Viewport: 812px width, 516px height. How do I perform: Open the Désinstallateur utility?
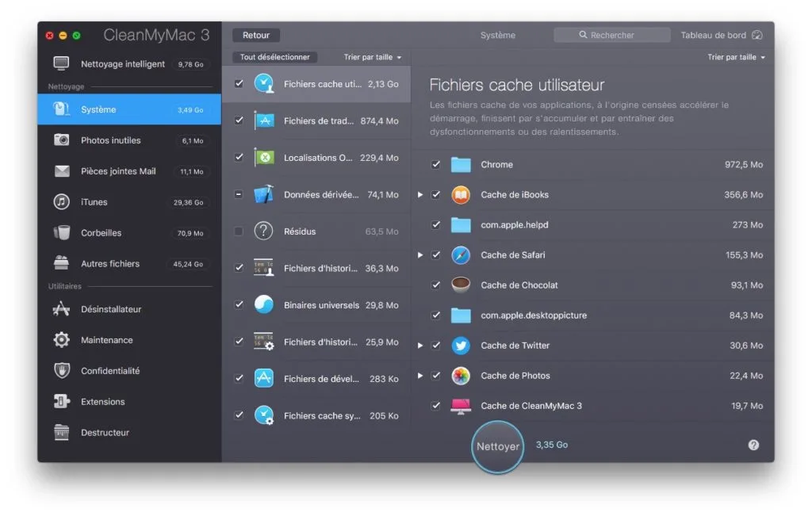coord(129,309)
